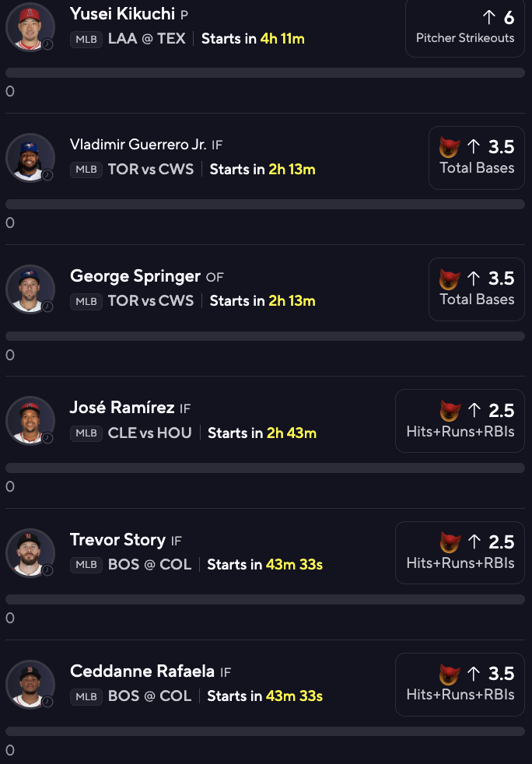Image resolution: width=532 pixels, height=764 pixels.
Task: Click the MLB tag beside CLE vs HOU
Action: click(86, 433)
